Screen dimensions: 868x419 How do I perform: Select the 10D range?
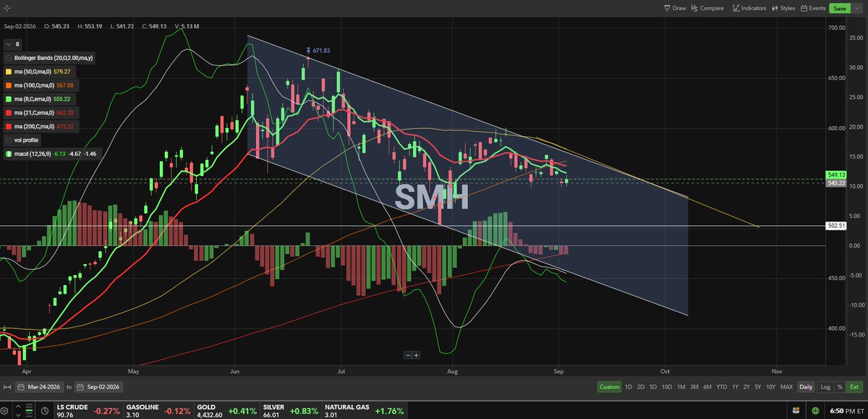point(667,386)
